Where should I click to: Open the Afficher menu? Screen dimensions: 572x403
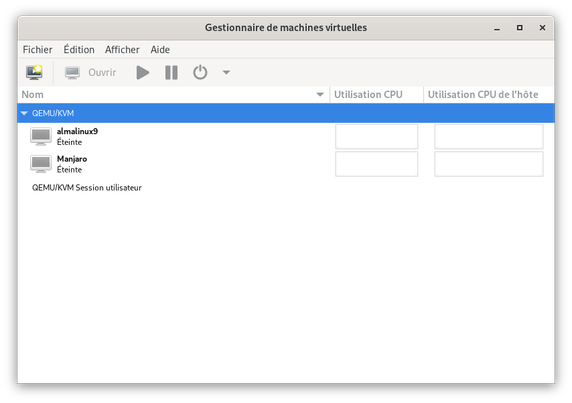coord(122,50)
